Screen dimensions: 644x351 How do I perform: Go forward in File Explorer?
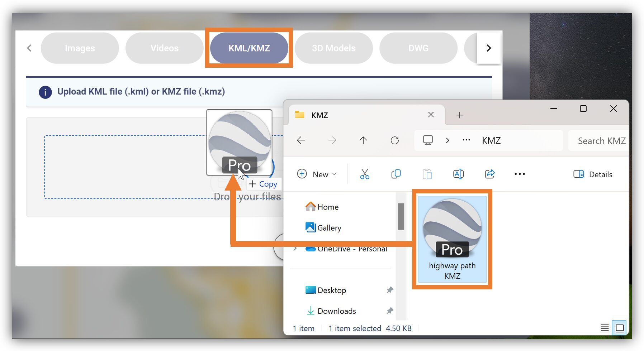(x=332, y=140)
